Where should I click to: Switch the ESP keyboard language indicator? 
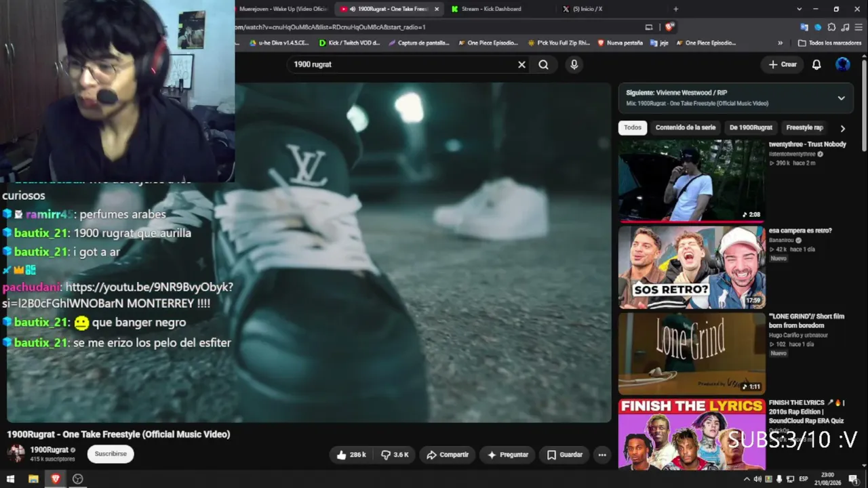(804, 479)
